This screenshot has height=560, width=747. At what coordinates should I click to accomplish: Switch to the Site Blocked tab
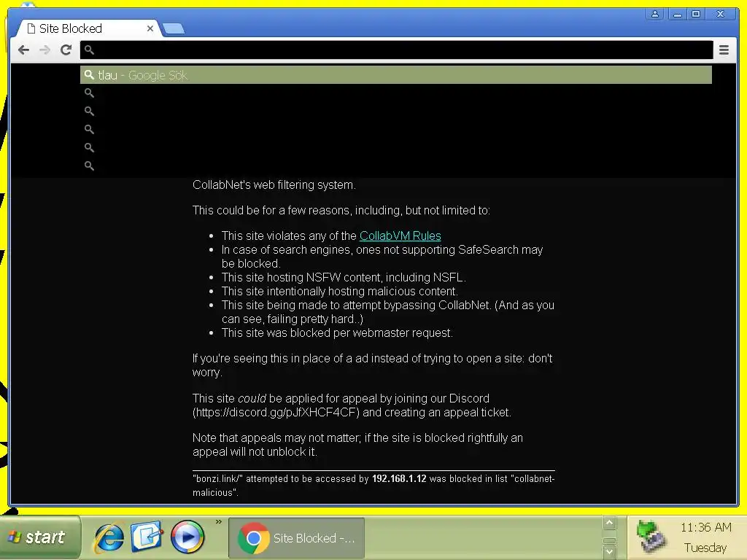tap(88, 28)
